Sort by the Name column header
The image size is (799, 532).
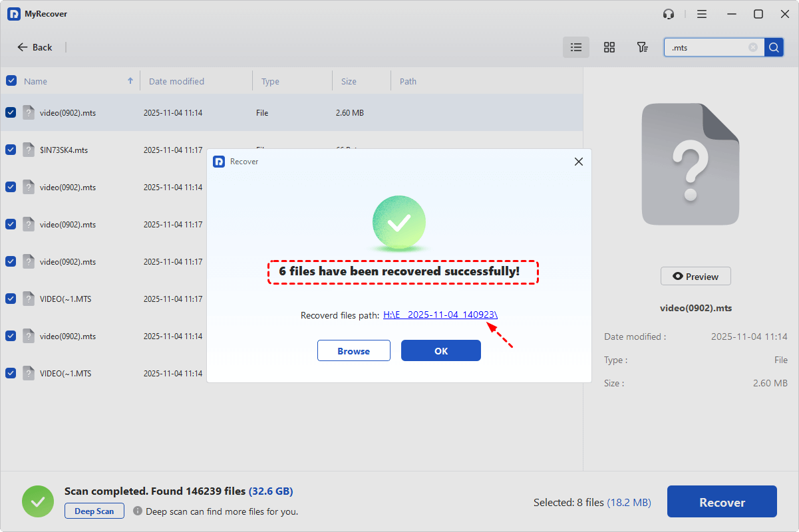(x=36, y=81)
